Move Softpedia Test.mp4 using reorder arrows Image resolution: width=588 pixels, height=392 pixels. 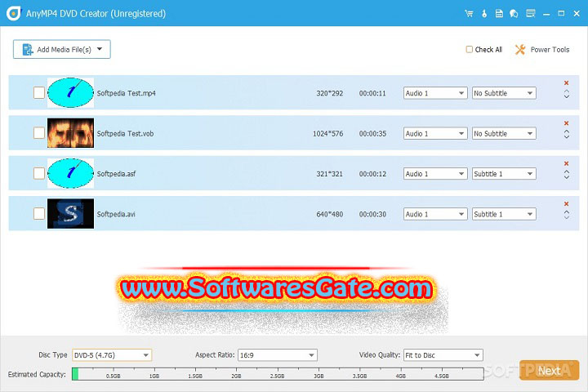[x=567, y=94]
